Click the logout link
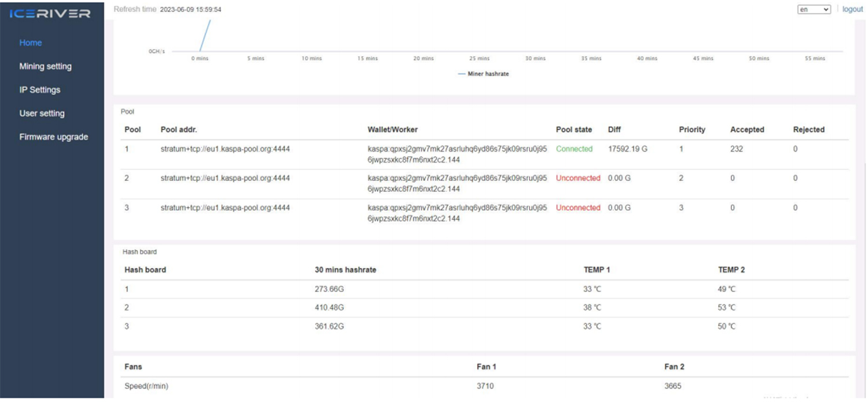The image size is (868, 402). coord(852,9)
